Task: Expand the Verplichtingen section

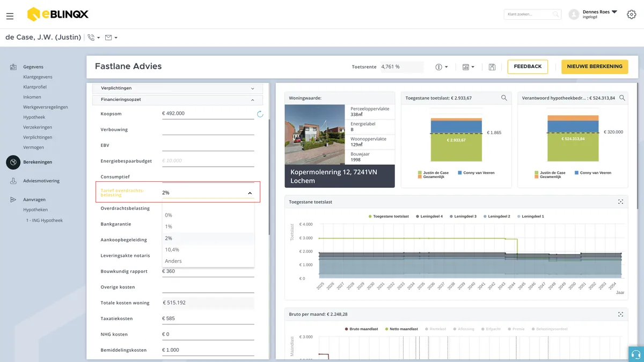Action: click(x=178, y=88)
